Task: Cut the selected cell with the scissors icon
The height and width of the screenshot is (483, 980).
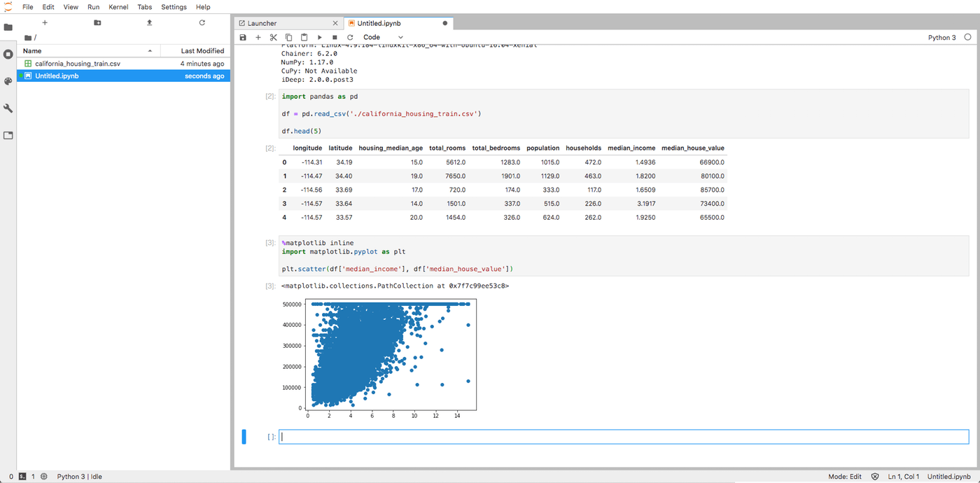Action: 274,37
